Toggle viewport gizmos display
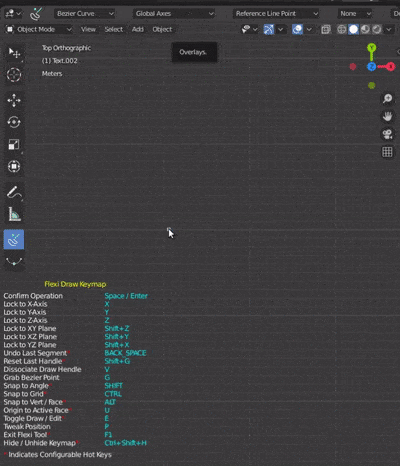Screen dimensions: 400x466 269,29
